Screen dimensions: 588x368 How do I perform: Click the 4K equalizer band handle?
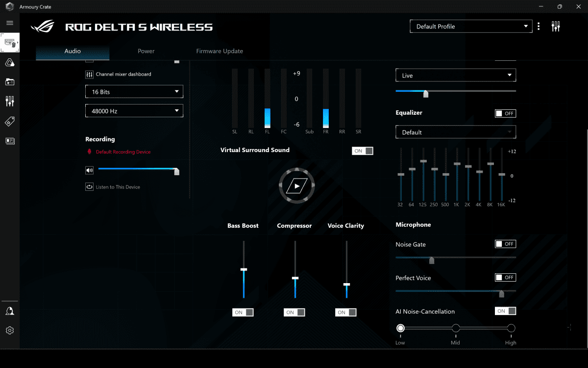[479, 172]
